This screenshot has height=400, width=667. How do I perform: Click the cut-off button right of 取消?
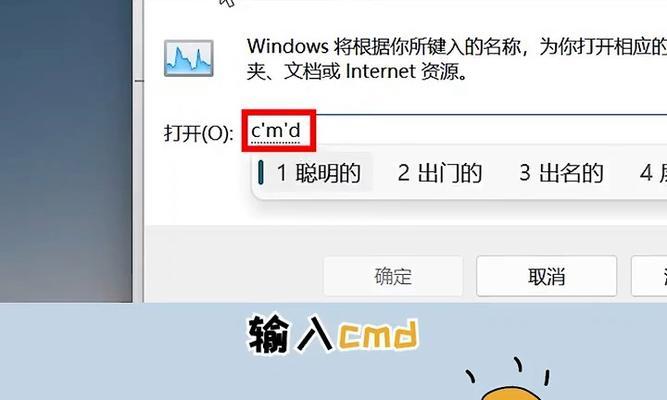click(x=649, y=276)
